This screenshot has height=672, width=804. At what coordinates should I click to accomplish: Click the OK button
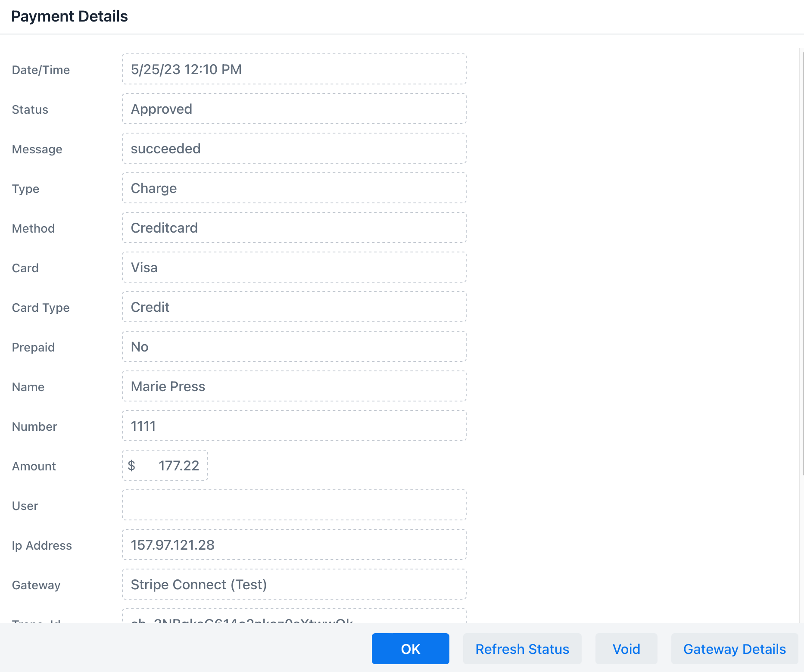[410, 649]
